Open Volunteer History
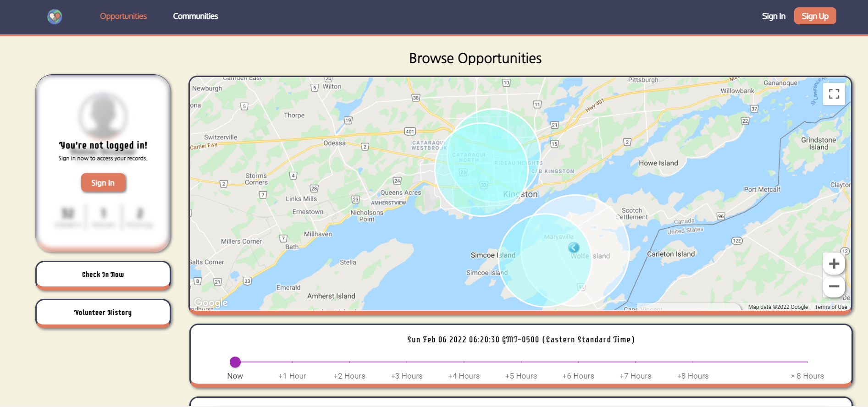868x407 pixels. [x=103, y=313]
